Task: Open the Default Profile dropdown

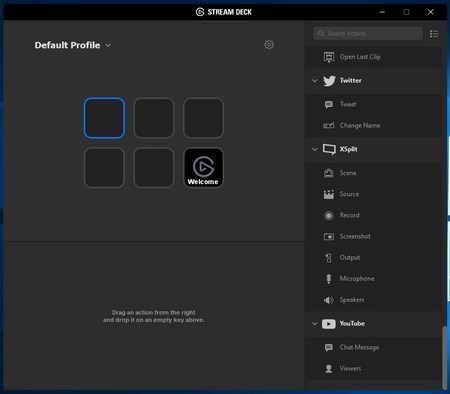Action: tap(73, 45)
